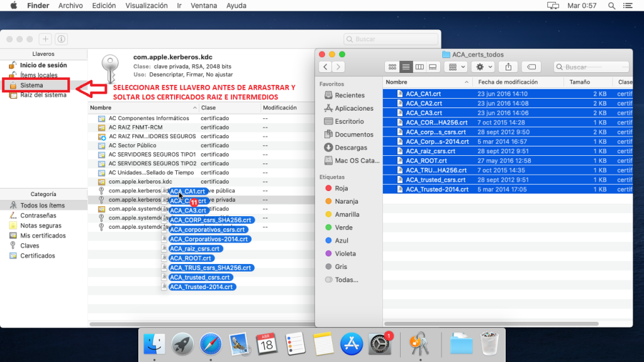Image resolution: width=644 pixels, height=362 pixels.
Task: Click the Finder share button
Action: [x=508, y=67]
